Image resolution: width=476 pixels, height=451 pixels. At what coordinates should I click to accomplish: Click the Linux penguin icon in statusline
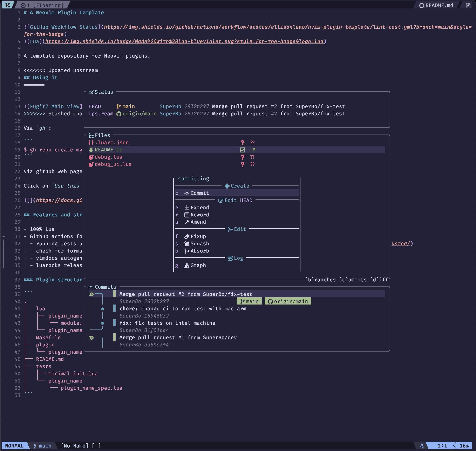click(421, 446)
